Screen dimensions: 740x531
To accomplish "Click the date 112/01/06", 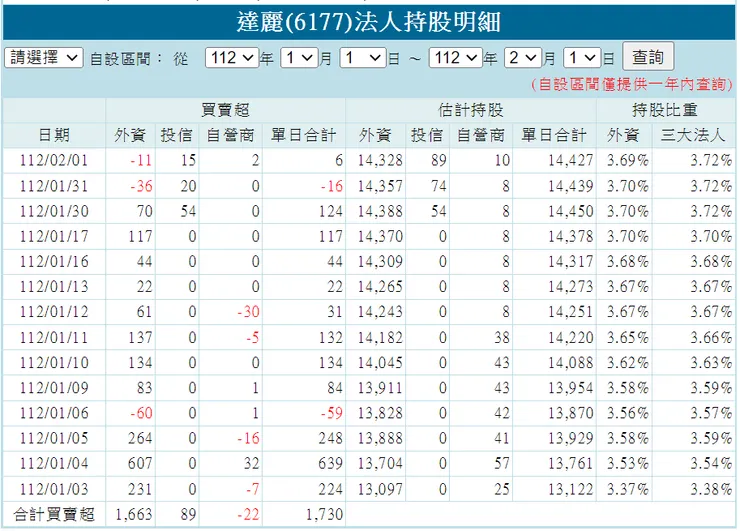I will (x=54, y=413).
